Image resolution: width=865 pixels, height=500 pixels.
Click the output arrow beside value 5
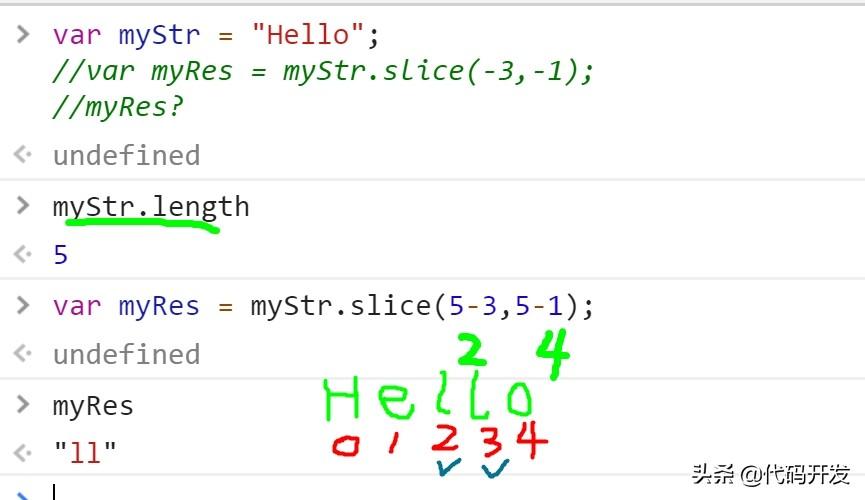click(23, 254)
